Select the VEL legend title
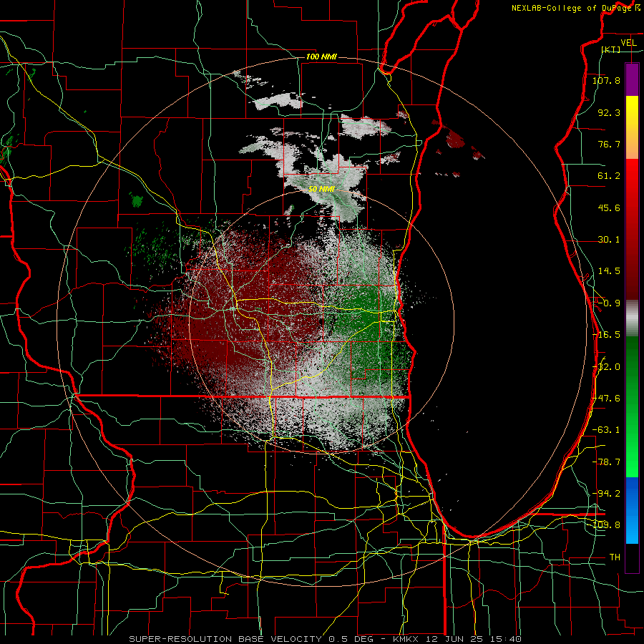Viewport: 644px width, 644px height. (628, 43)
